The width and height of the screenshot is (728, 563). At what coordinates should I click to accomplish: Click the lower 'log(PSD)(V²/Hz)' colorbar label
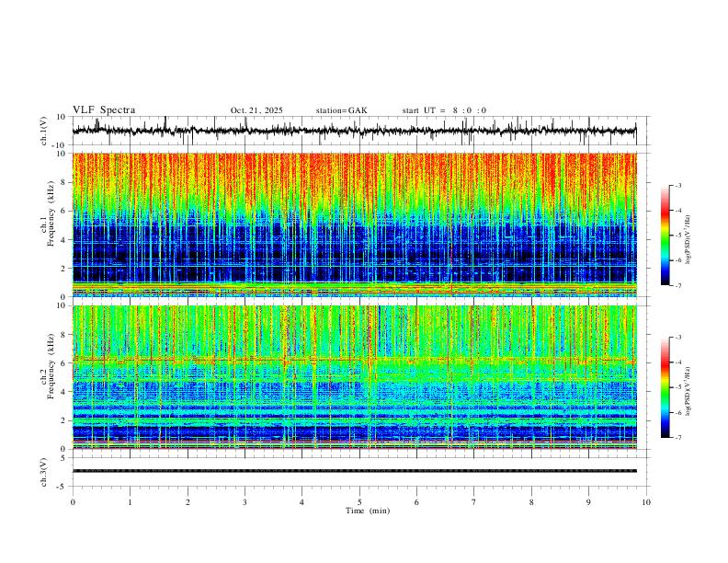point(688,391)
